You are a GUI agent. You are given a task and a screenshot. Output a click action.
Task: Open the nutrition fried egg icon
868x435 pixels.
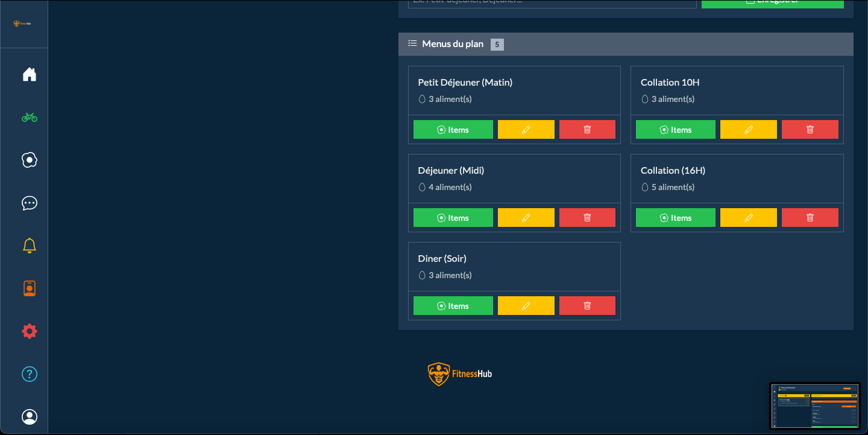[x=30, y=160]
